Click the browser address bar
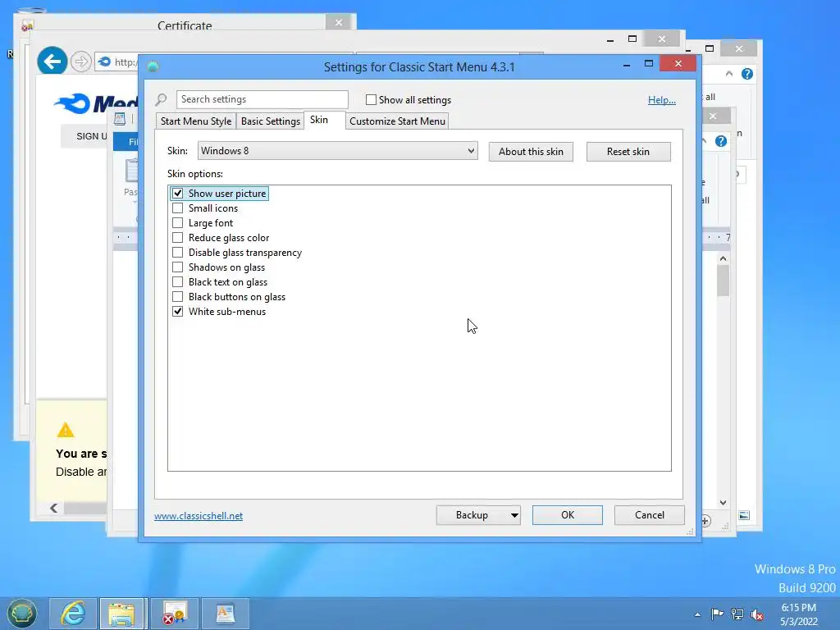The height and width of the screenshot is (630, 840). pos(118,62)
